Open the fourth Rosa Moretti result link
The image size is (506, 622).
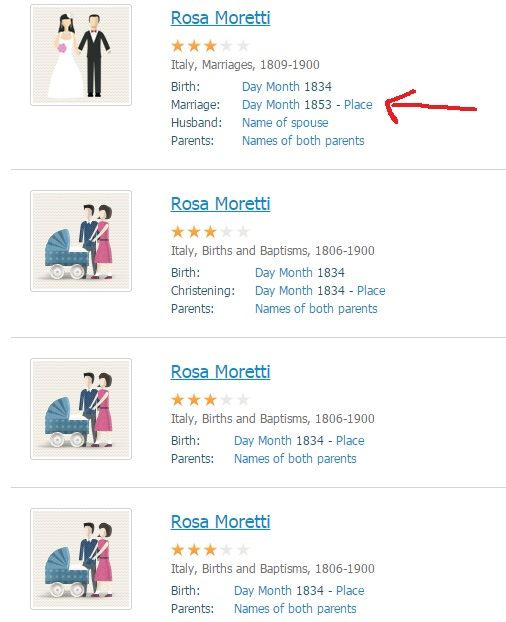[220, 522]
